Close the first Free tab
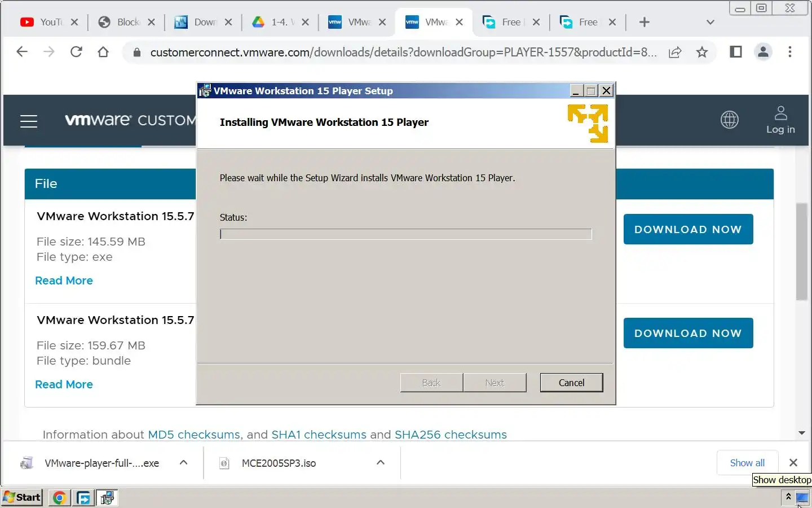The image size is (812, 508). click(x=536, y=22)
